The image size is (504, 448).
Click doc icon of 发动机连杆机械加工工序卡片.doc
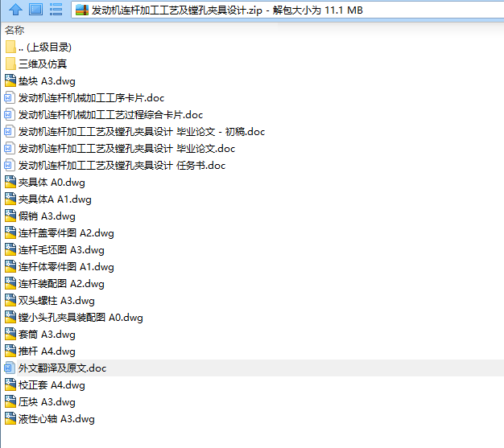point(10,97)
